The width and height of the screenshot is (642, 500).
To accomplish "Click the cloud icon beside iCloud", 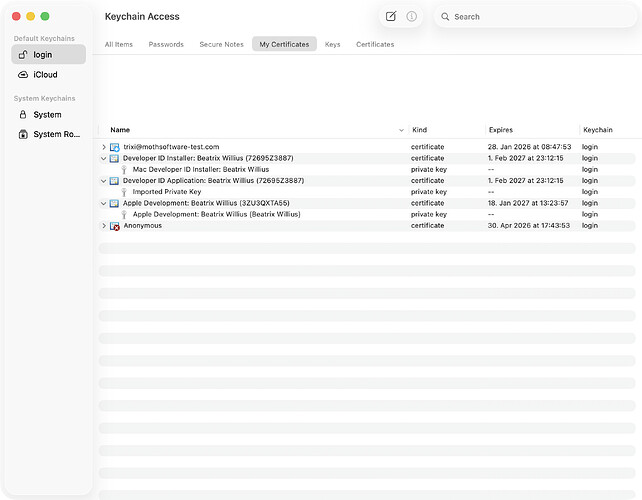I will (23, 75).
